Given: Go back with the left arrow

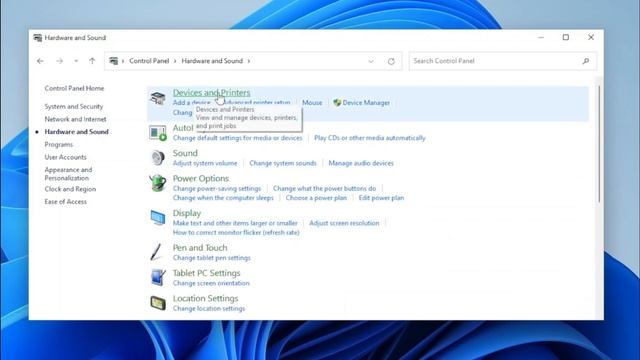Looking at the screenshot, I should tap(40, 61).
